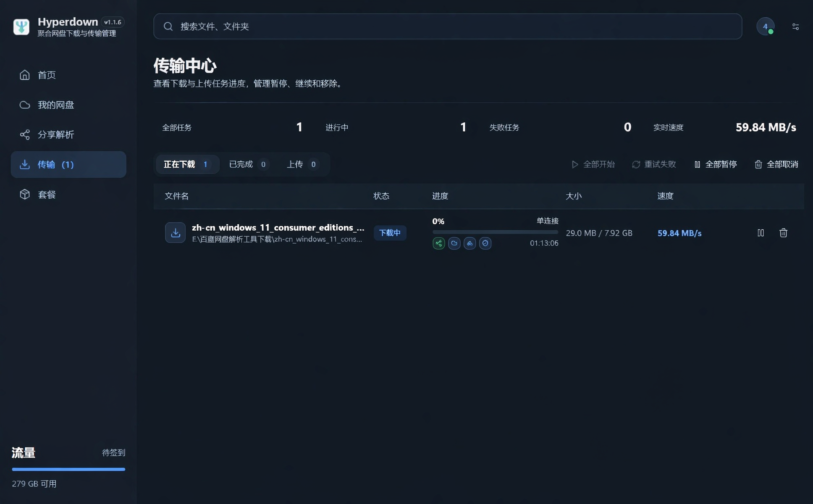The image size is (813, 504).
Task: Click the 进行中 stat card
Action: 396,127
